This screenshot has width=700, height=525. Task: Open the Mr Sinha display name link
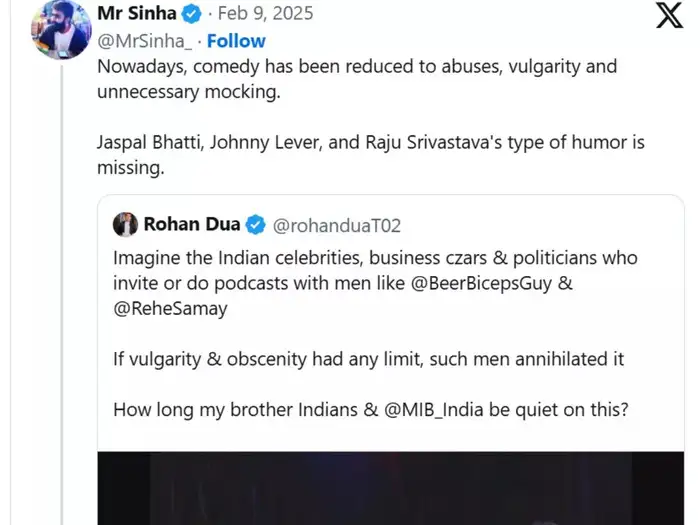137,14
